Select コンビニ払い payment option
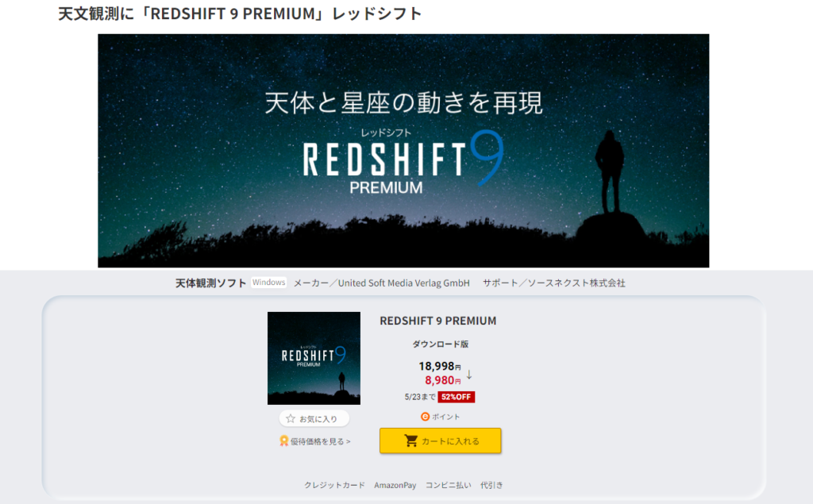 449,485
